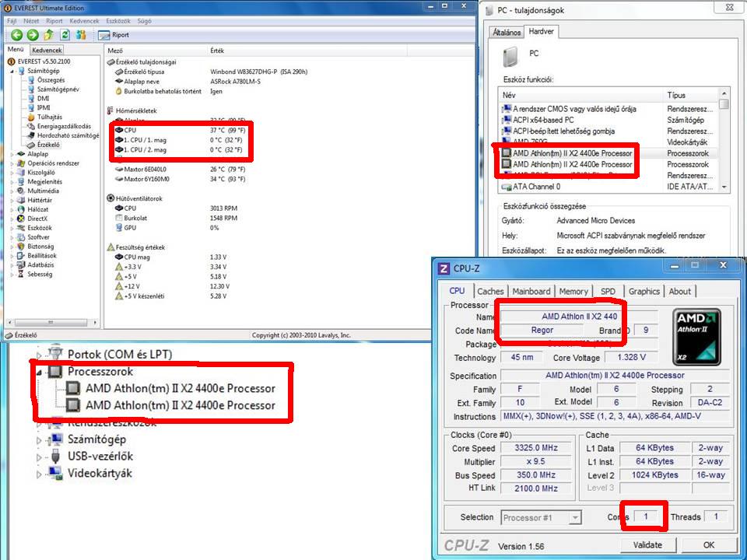Open the Graphics tab in CPU-Z
The height and width of the screenshot is (560, 747).
point(644,292)
